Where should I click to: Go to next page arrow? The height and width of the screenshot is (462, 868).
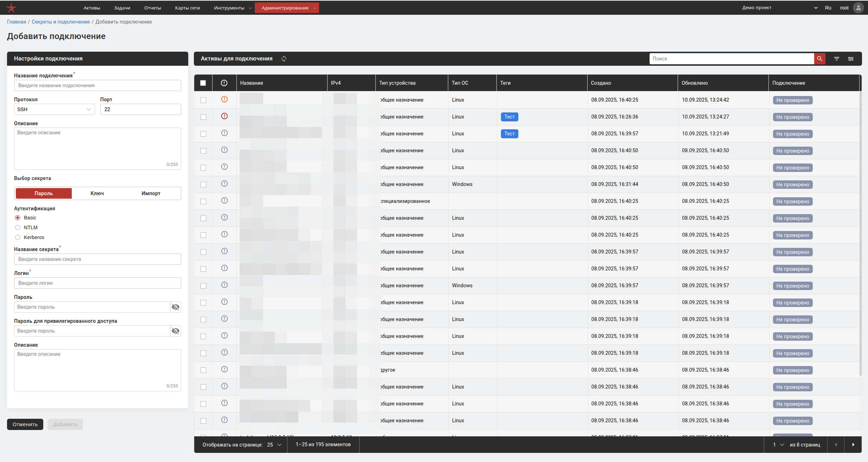853,445
